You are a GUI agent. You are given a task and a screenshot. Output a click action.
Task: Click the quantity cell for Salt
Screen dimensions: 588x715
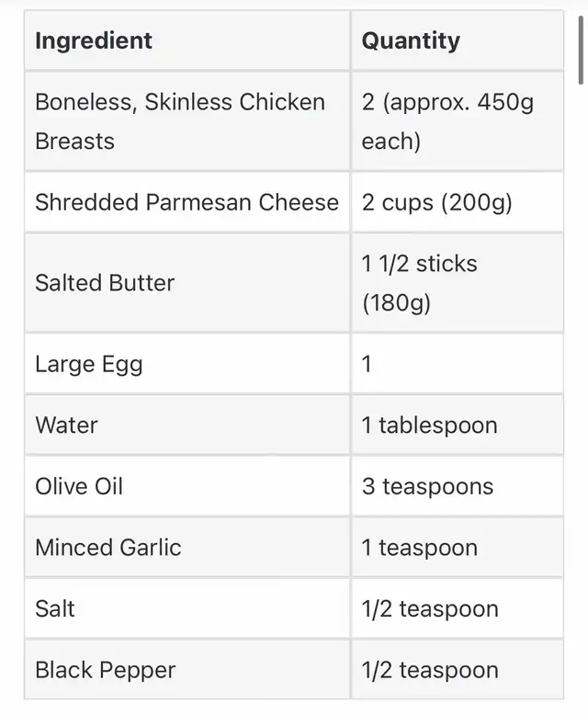pyautogui.click(x=430, y=608)
